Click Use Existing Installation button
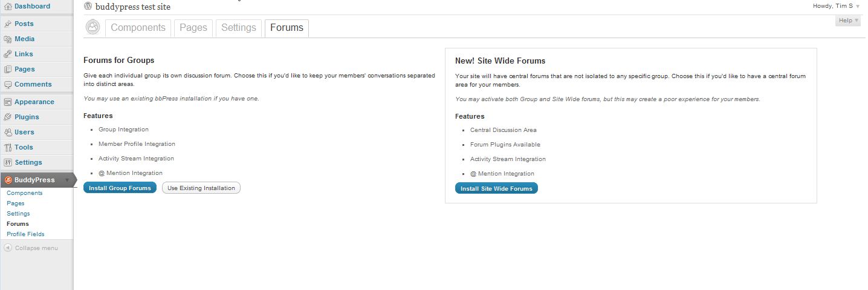Image resolution: width=868 pixels, height=290 pixels. coord(201,188)
